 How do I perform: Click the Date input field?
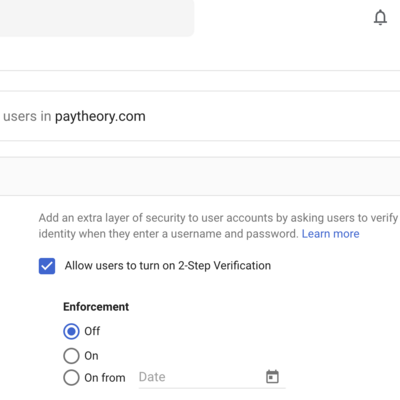(x=212, y=378)
